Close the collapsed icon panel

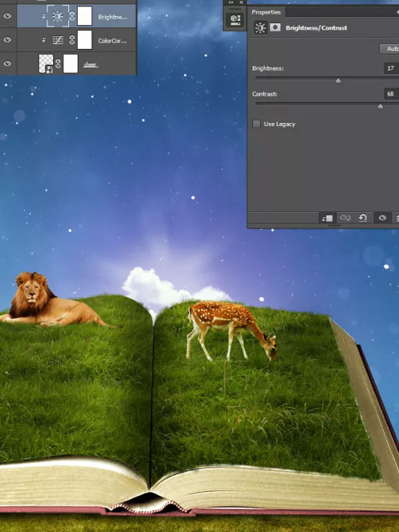pos(242,2)
